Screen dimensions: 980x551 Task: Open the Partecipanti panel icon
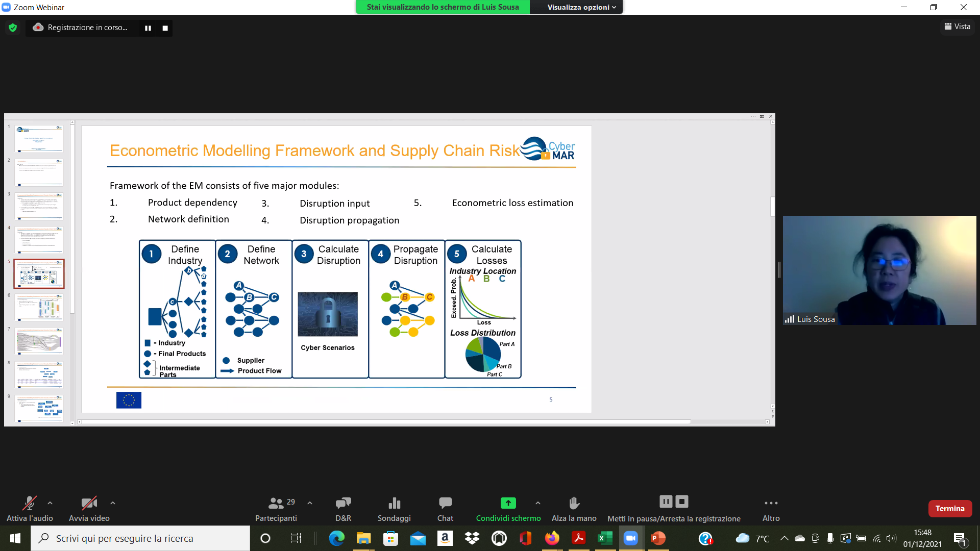click(276, 504)
